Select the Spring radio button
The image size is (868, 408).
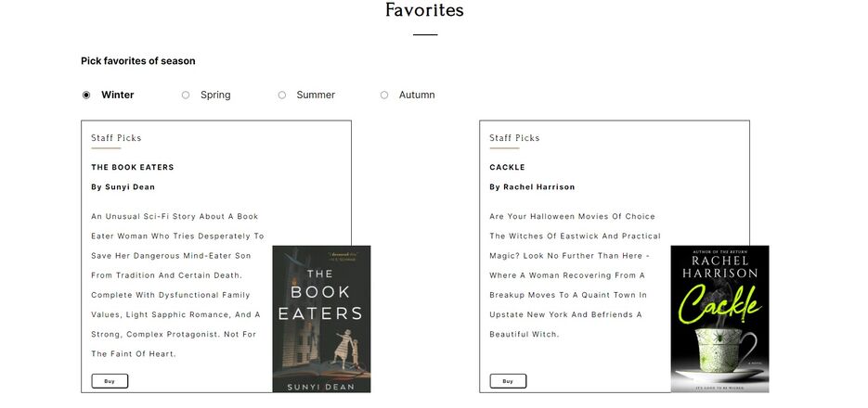click(x=186, y=96)
